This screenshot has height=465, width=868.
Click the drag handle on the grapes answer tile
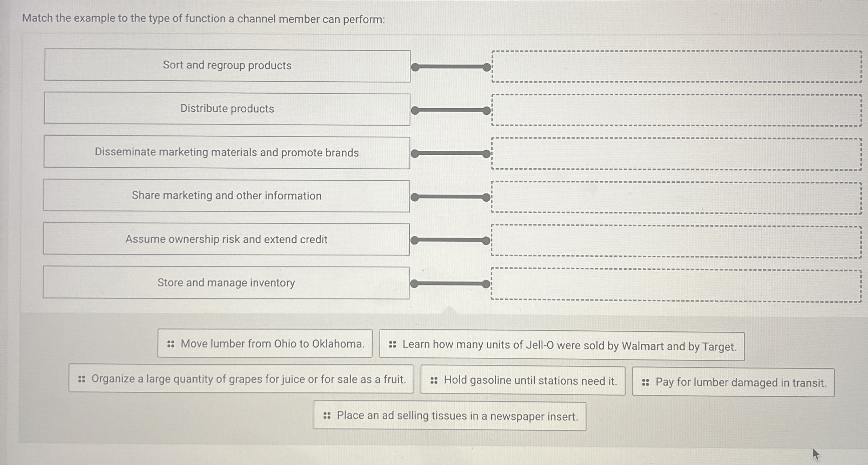(x=81, y=379)
